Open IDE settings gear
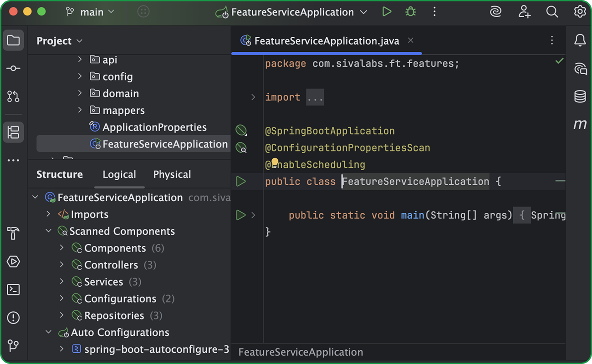This screenshot has width=592, height=364. [580, 12]
